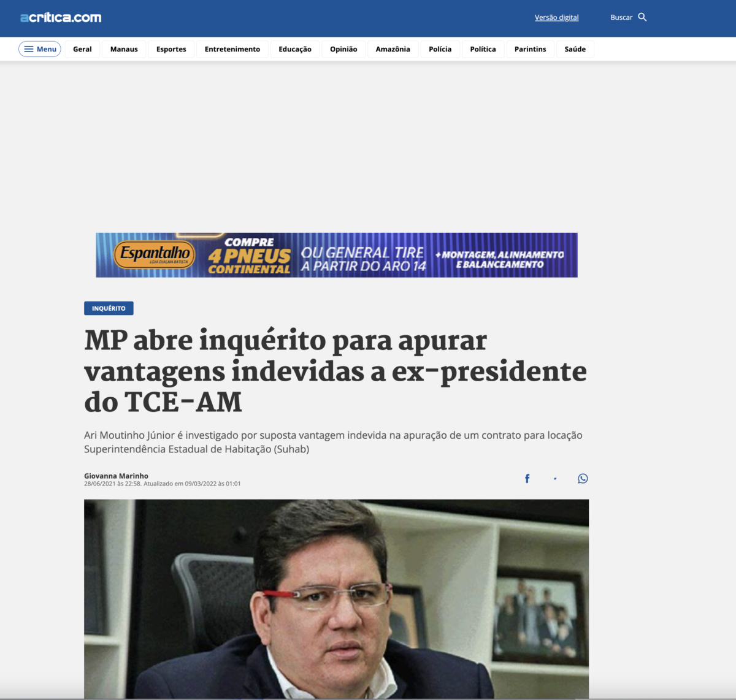Click the tiny Twitter share icon
The height and width of the screenshot is (700, 736).
(555, 479)
